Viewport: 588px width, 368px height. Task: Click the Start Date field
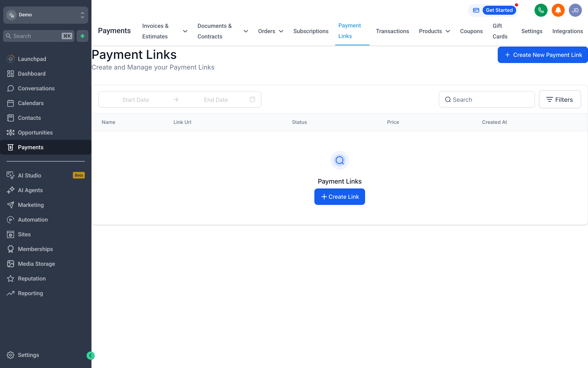coord(135,100)
